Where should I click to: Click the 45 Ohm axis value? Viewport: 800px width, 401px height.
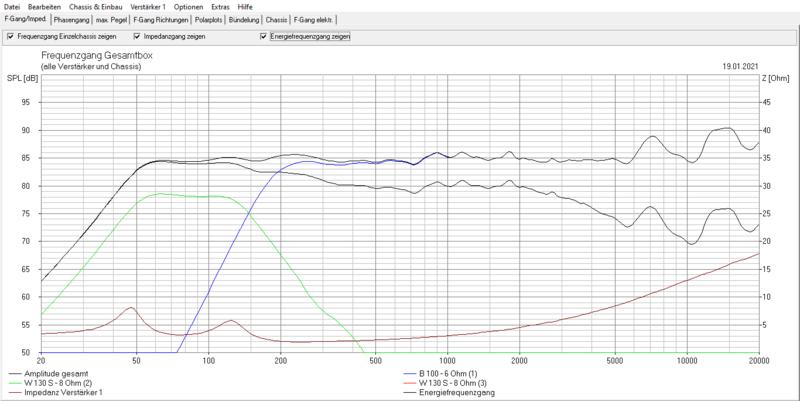coord(766,103)
